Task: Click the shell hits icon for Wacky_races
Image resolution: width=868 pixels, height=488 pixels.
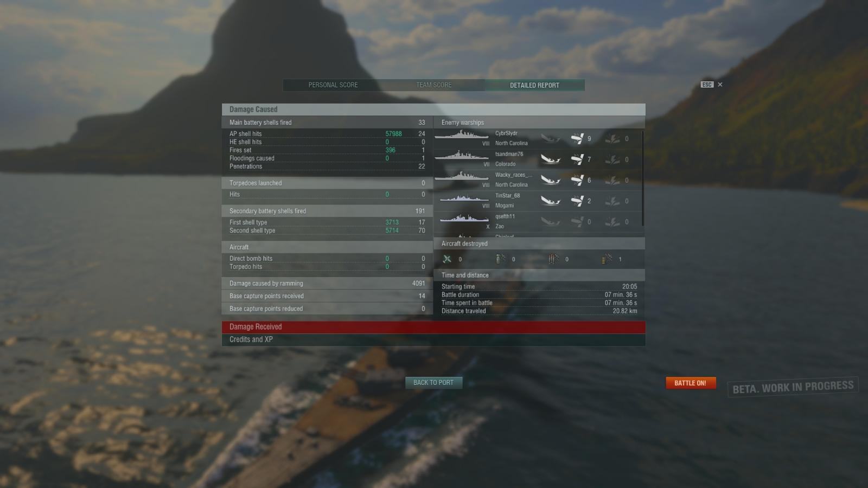Action: tap(577, 180)
